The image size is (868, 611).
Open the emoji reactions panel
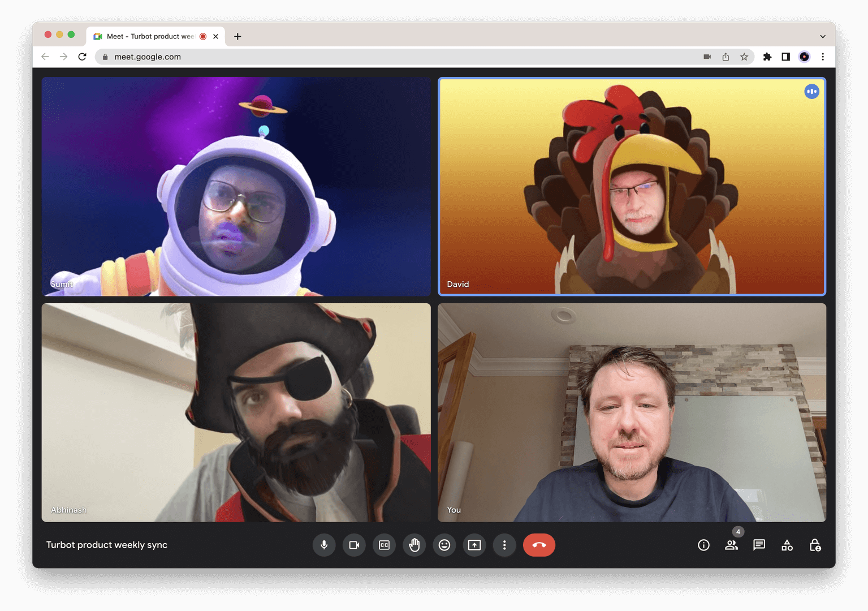pos(444,545)
